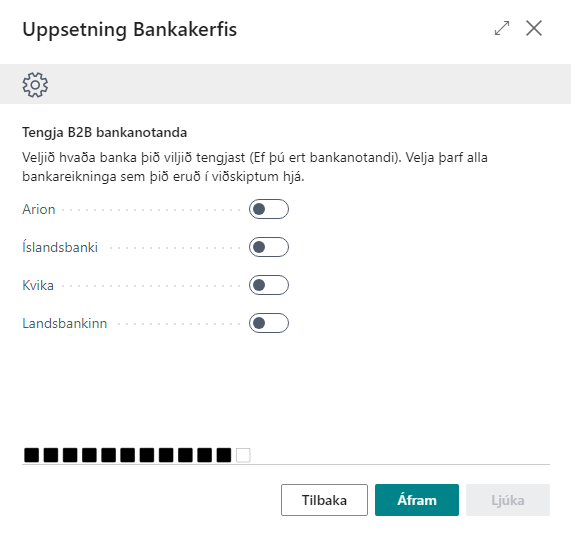The width and height of the screenshot is (571, 540).
Task: Click the instruction text about choosing banks
Action: coord(255,167)
